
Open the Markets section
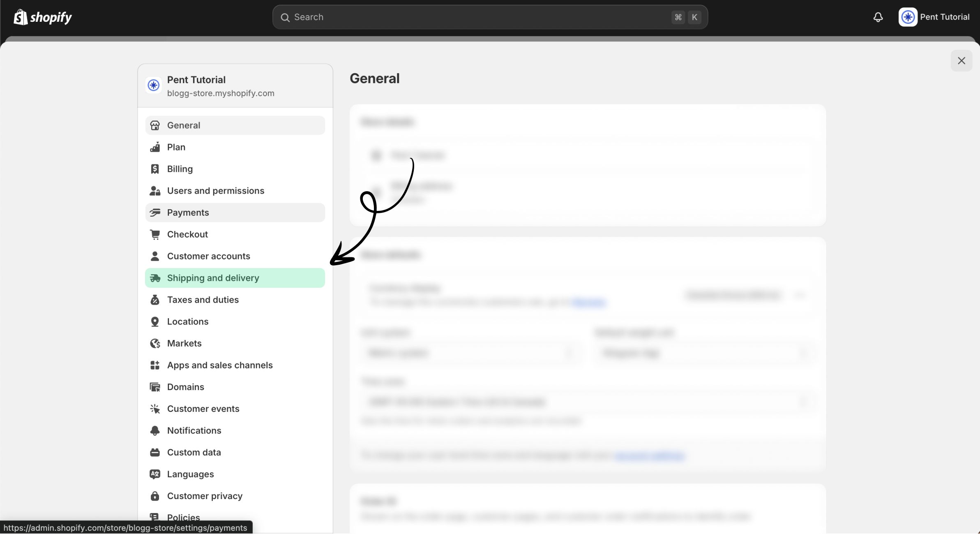click(235, 343)
